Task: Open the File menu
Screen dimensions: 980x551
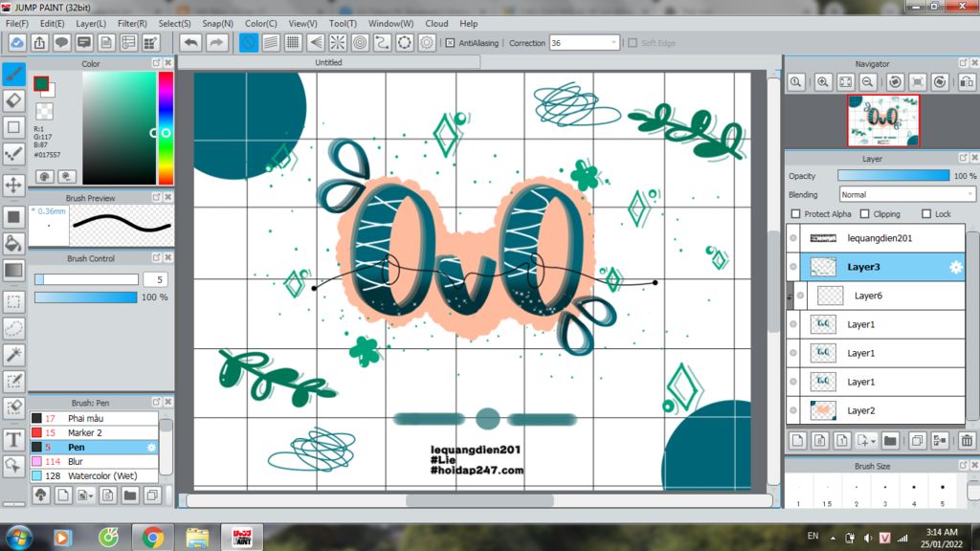Action: (17, 23)
